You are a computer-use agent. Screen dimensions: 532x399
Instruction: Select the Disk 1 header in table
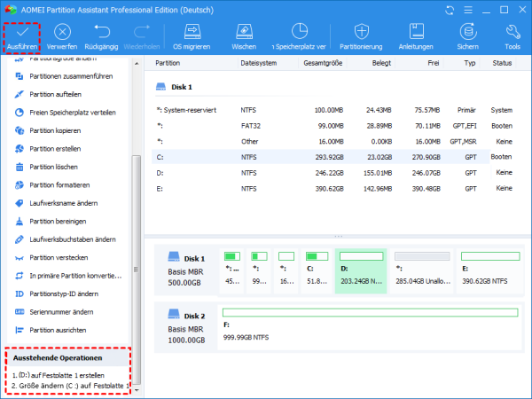[174, 87]
